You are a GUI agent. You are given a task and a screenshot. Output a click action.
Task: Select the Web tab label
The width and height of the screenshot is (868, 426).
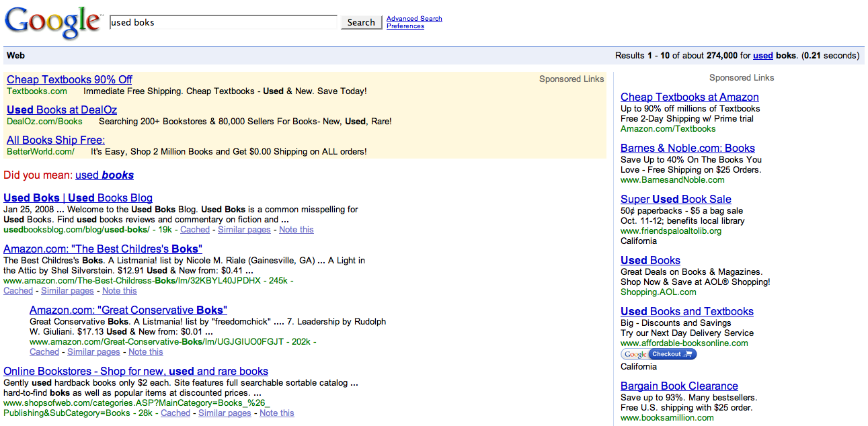(x=15, y=56)
